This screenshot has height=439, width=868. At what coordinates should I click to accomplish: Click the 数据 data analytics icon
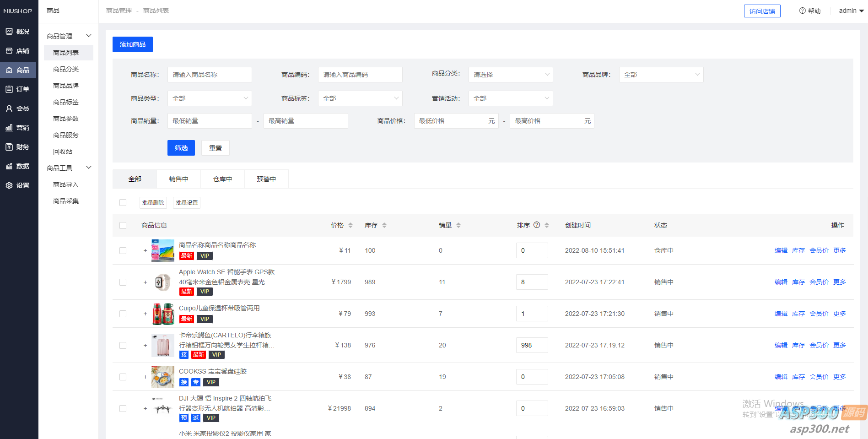point(18,166)
